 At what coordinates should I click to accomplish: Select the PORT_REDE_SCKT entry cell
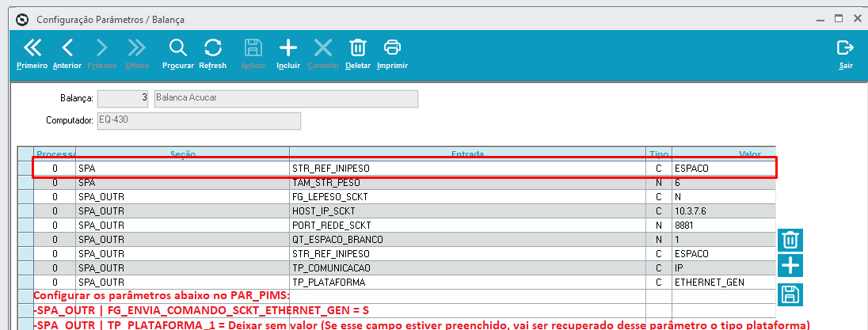[x=468, y=225]
